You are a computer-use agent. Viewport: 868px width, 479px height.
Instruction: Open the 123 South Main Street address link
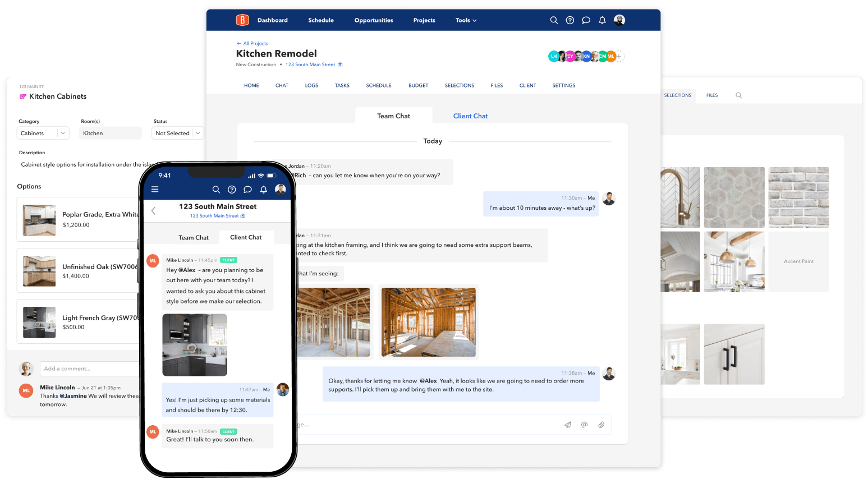tap(310, 64)
